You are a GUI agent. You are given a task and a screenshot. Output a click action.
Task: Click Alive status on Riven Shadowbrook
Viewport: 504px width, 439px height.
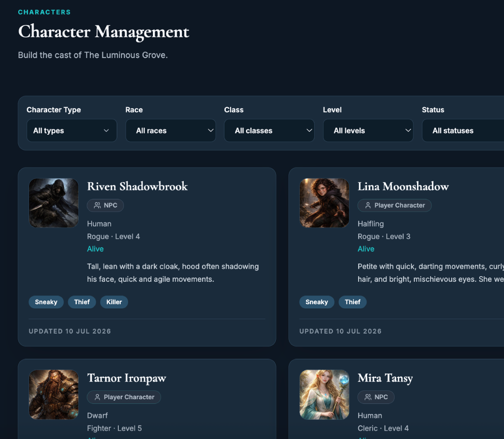[x=95, y=249]
